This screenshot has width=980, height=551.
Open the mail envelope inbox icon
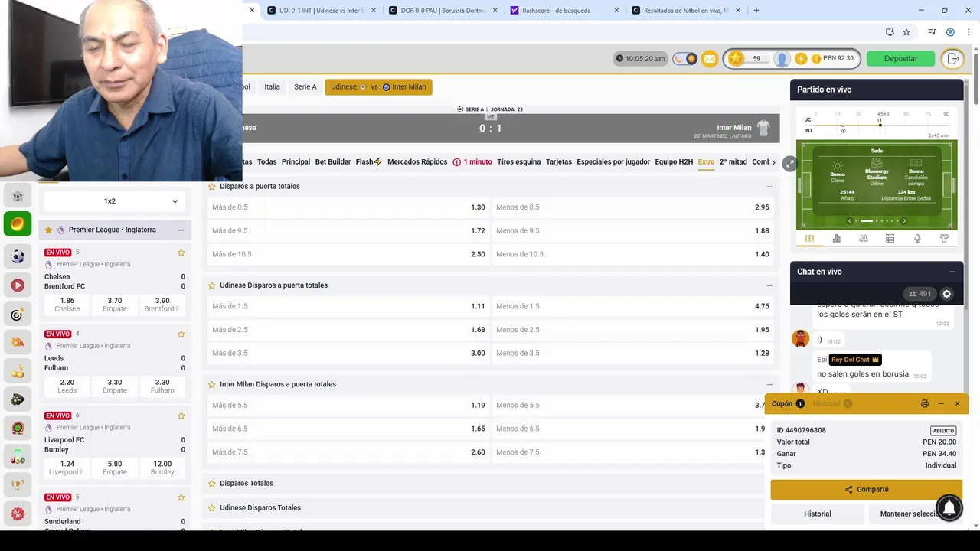tap(709, 59)
